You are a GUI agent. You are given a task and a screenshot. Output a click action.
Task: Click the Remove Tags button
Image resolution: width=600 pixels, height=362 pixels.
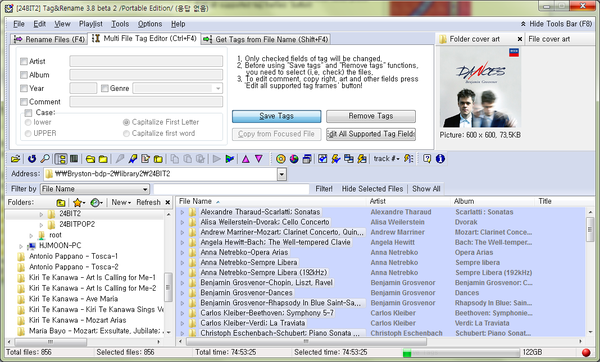coord(371,116)
